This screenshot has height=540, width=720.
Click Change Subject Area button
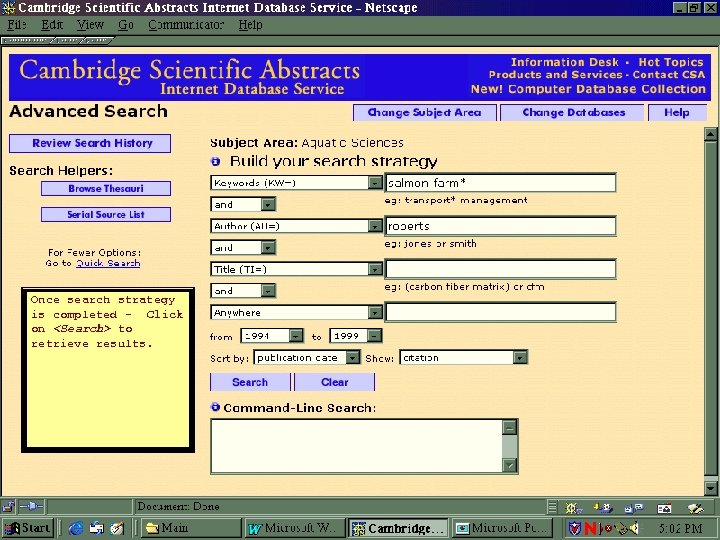tap(425, 112)
